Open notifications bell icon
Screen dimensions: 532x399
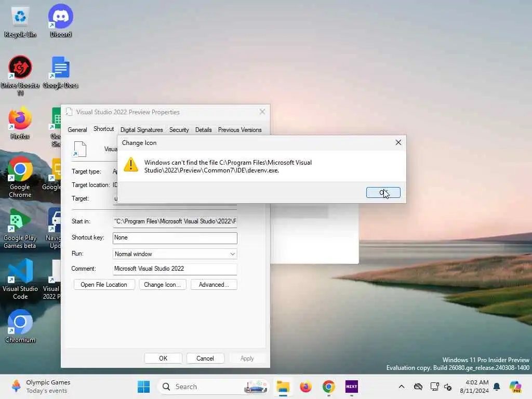(497, 387)
